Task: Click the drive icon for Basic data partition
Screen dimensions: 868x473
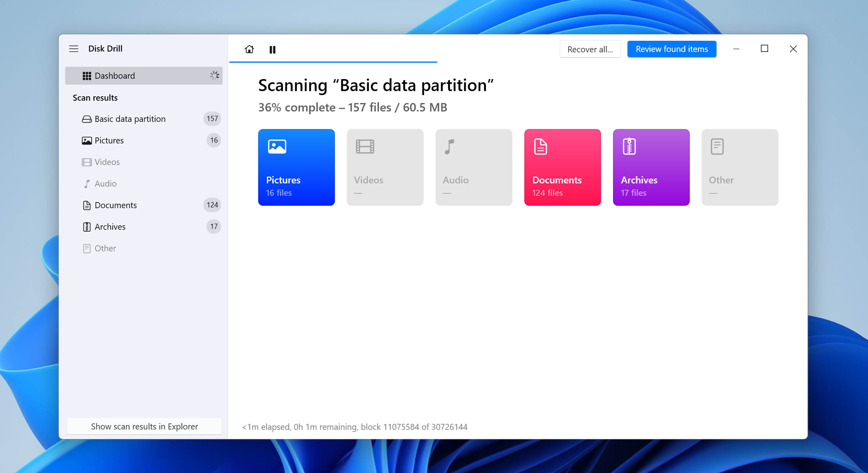Action: point(87,119)
